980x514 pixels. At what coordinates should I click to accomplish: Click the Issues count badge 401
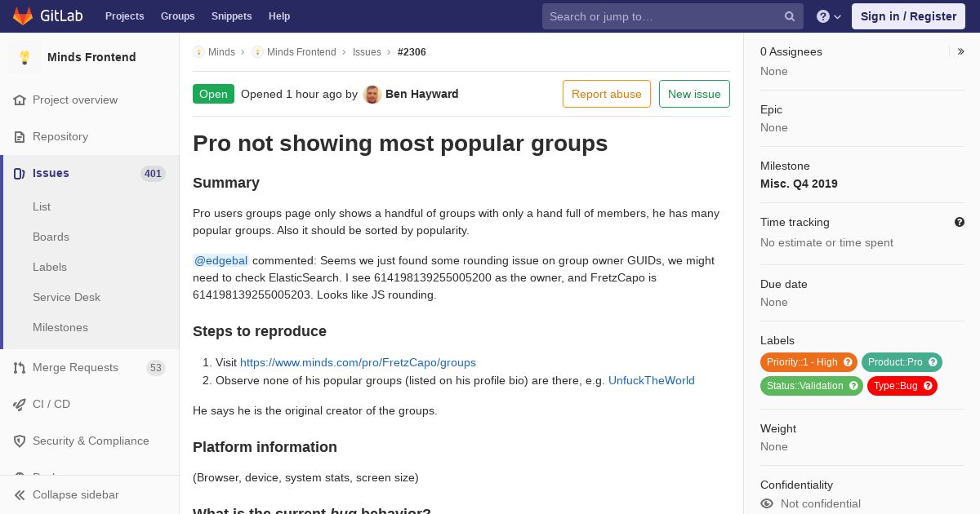153,174
